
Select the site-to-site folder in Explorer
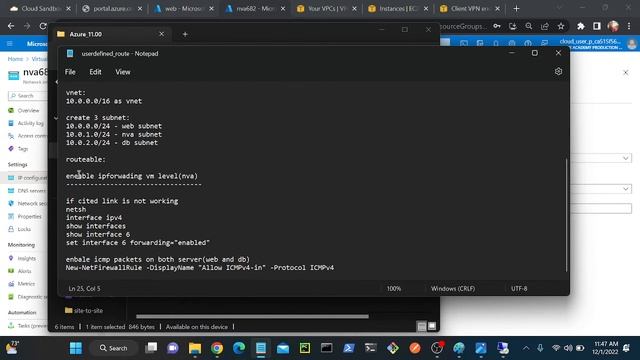click(84, 311)
